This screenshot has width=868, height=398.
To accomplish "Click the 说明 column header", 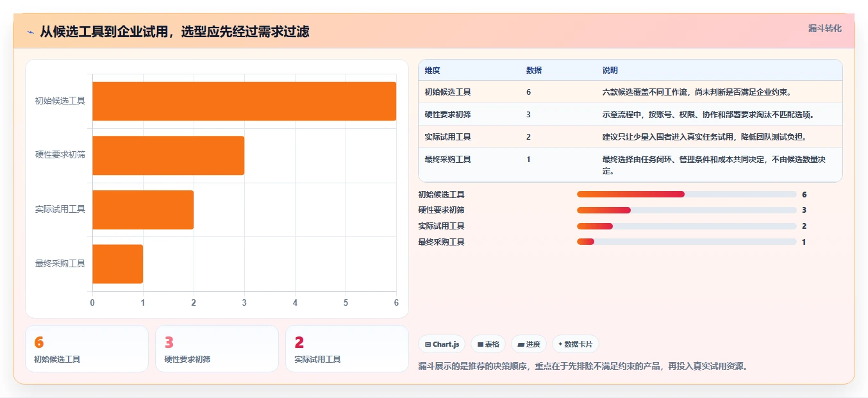I will (610, 70).
